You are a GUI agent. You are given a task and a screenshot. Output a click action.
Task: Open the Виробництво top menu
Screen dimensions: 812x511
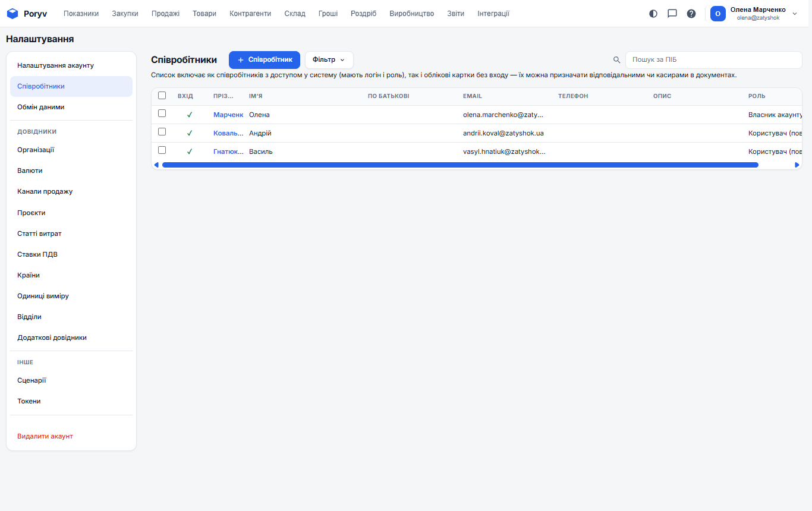412,14
